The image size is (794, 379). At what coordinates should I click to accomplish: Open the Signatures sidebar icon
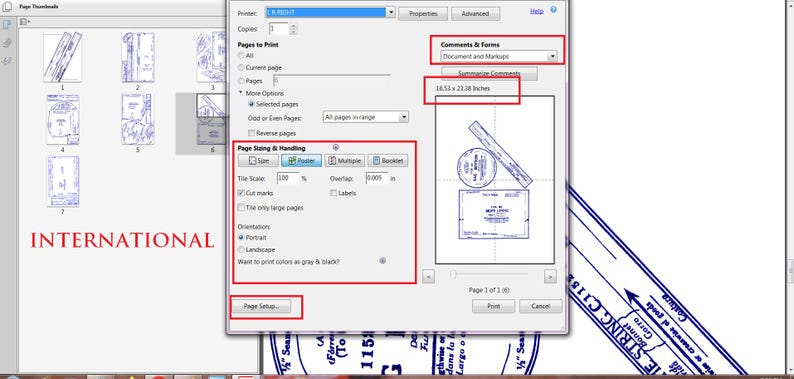tap(7, 61)
